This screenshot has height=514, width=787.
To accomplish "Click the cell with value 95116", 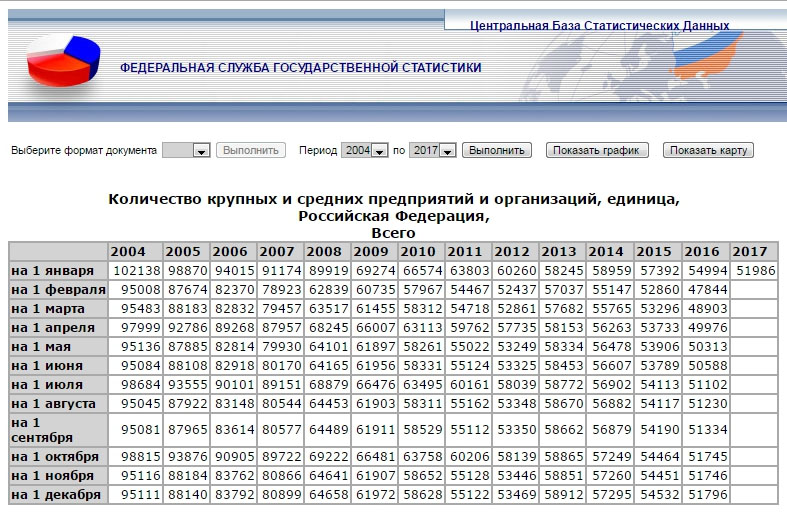I will [x=135, y=476].
